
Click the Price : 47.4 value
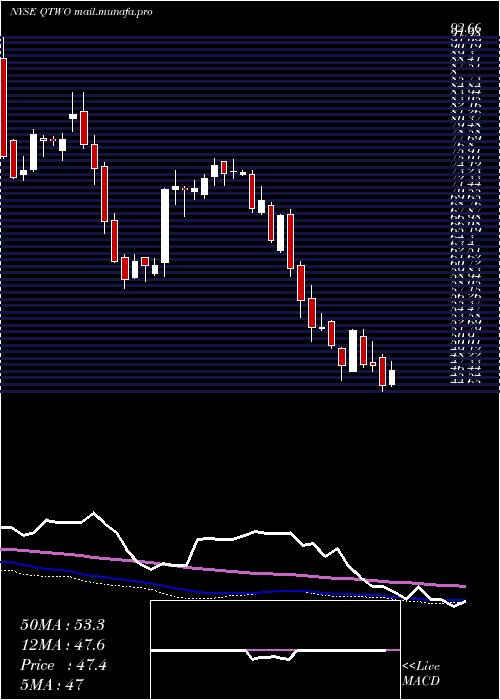pyautogui.click(x=63, y=665)
